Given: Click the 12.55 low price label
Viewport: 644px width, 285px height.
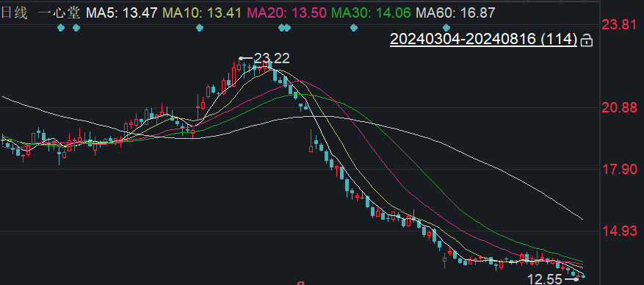Looking at the screenshot, I should [545, 280].
